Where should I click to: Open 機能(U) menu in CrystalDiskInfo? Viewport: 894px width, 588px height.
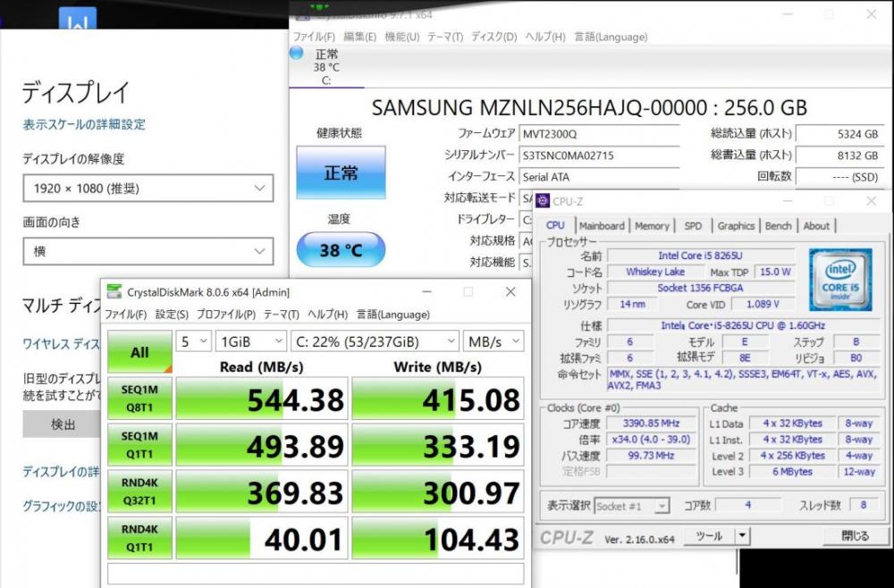coord(402,37)
